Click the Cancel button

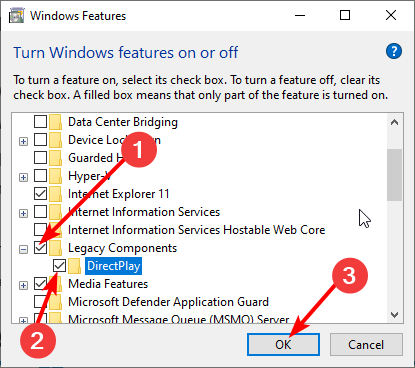coord(366,345)
